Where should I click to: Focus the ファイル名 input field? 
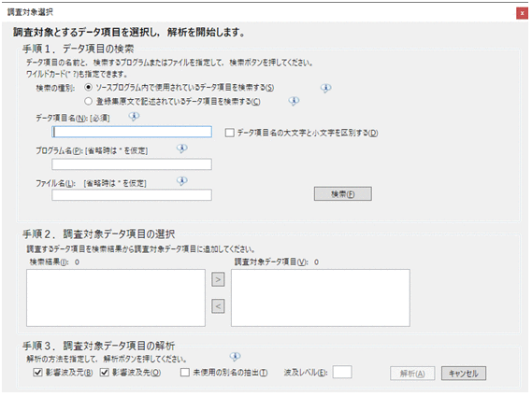(x=132, y=195)
